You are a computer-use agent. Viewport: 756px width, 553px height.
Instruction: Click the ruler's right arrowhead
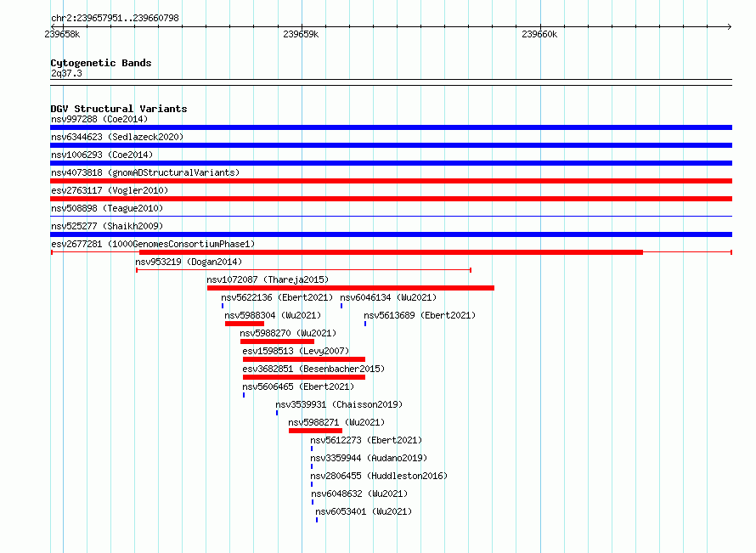[x=730, y=26]
